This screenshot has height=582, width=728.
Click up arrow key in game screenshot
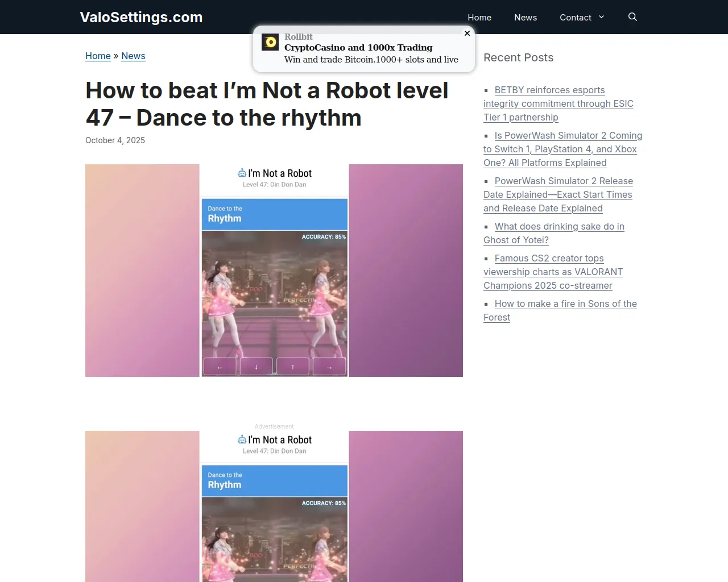(293, 367)
